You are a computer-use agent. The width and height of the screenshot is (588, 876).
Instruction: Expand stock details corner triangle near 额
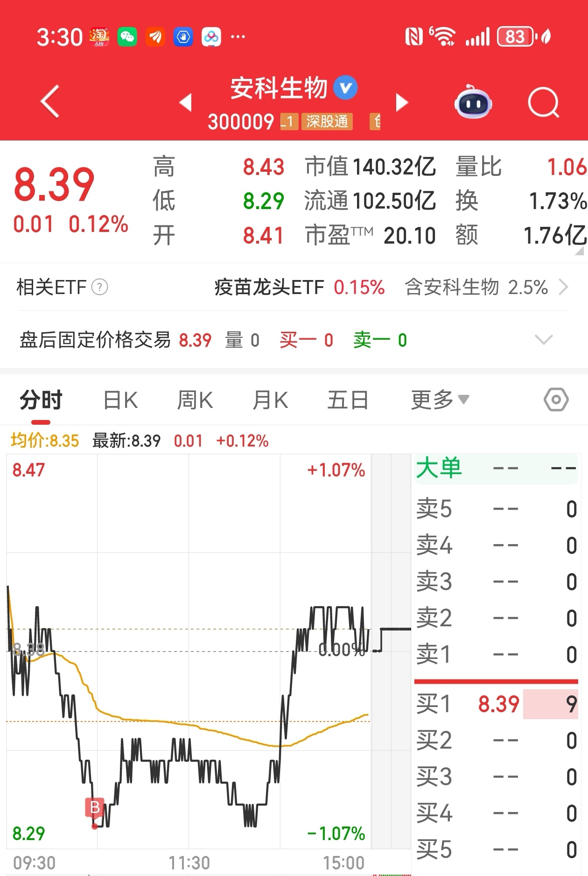579,251
